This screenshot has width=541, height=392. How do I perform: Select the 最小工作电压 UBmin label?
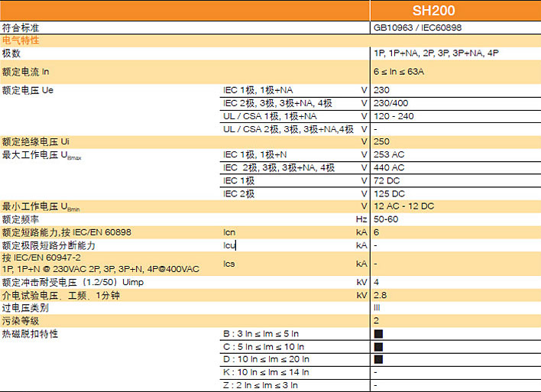(x=40, y=207)
